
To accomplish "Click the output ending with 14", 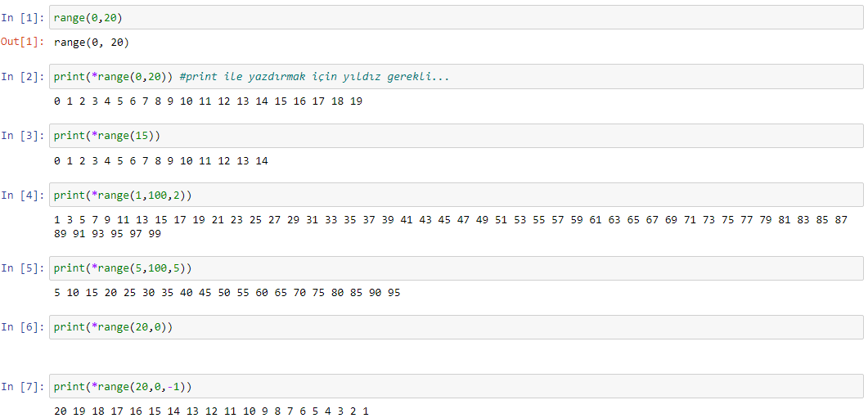I will [161, 161].
